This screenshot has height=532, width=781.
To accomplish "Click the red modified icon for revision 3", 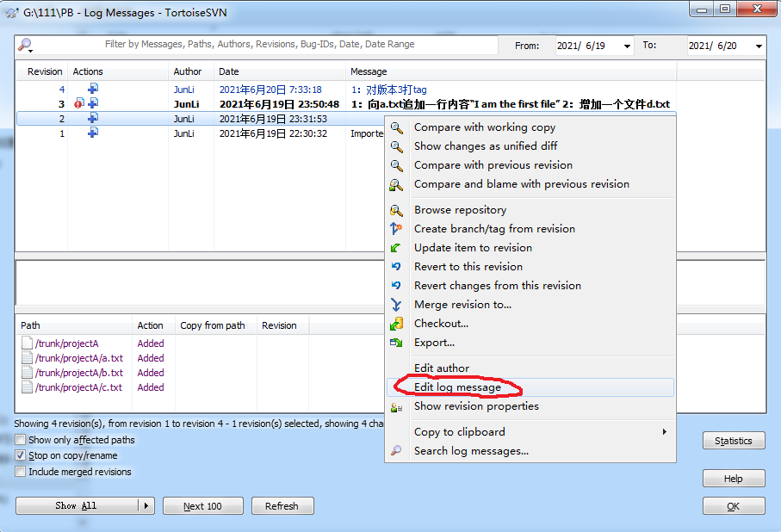I will [x=78, y=103].
